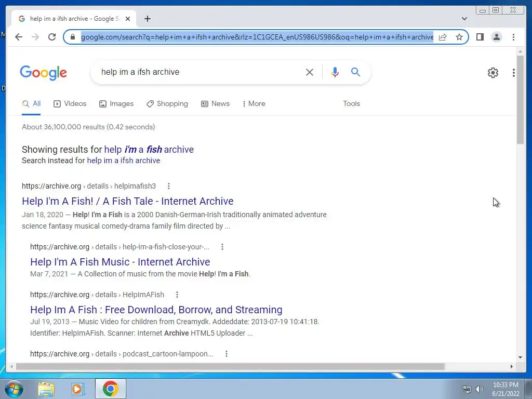This screenshot has width=532, height=399.
Task: Open search Tools
Action: pyautogui.click(x=351, y=103)
